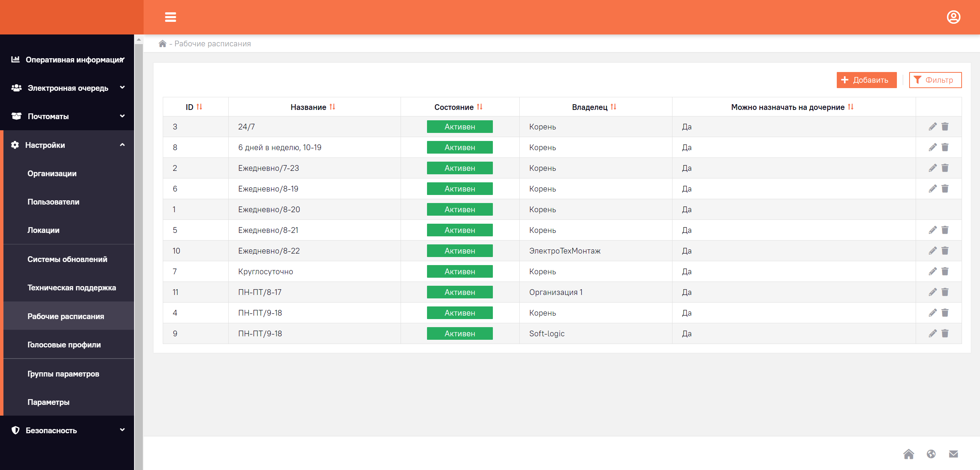The image size is (980, 470).
Task: Delete the Ежедневно/8-22 schedule
Action: coord(945,251)
